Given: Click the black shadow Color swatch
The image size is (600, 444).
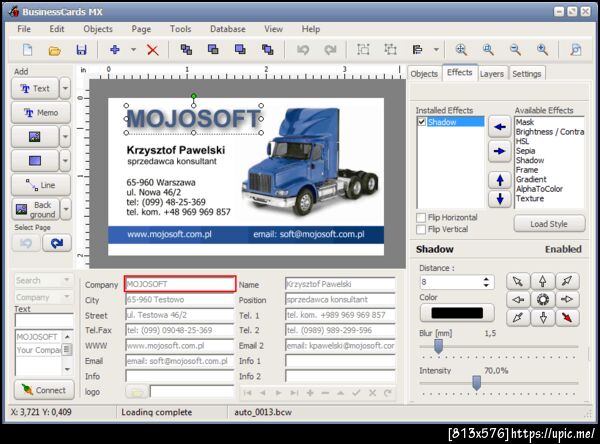Looking at the screenshot, I should [x=457, y=313].
